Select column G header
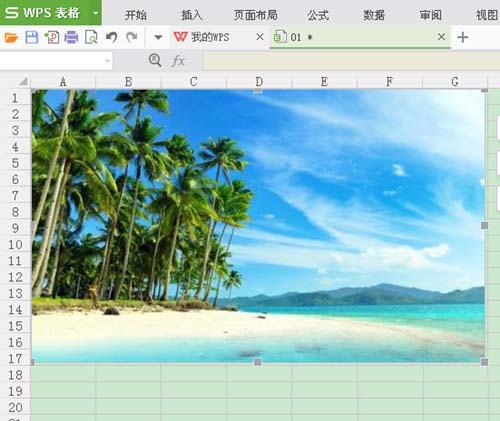Screen dimensions: 500x421 (x=455, y=82)
